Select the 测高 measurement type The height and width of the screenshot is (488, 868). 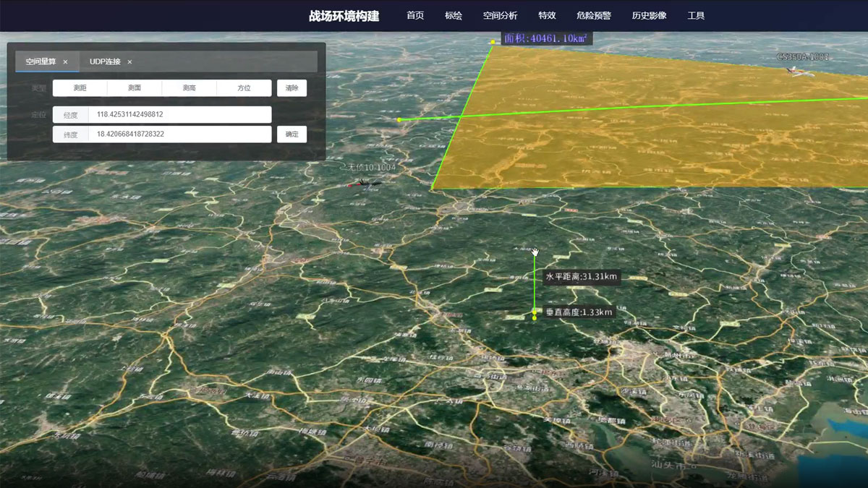pyautogui.click(x=190, y=88)
